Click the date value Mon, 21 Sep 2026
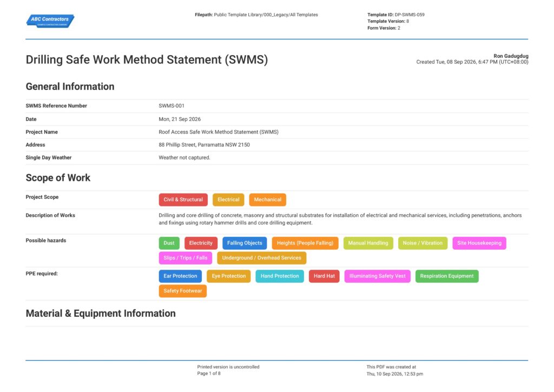554x392 pixels. 180,119
